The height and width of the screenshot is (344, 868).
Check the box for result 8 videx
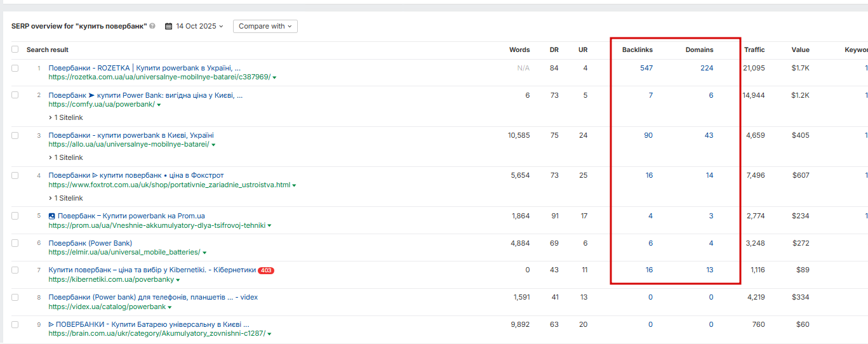pyautogui.click(x=15, y=297)
